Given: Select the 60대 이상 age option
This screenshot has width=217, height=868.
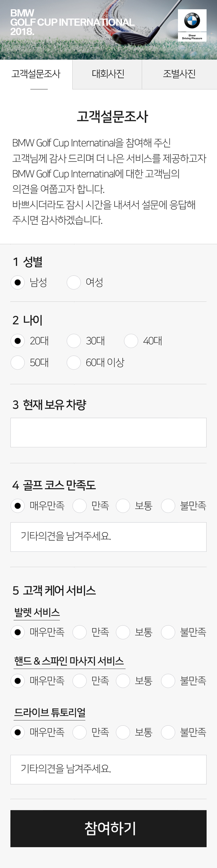Looking at the screenshot, I should (x=74, y=363).
